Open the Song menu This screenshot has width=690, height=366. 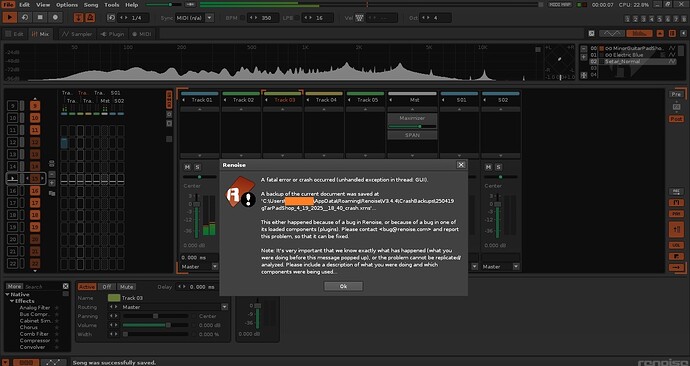91,5
